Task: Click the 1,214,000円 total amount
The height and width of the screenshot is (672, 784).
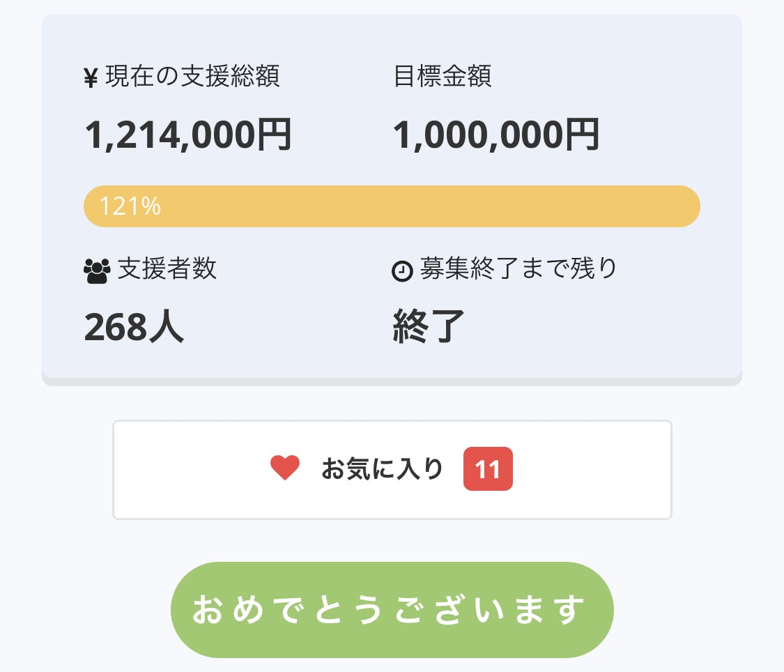Action: tap(188, 135)
